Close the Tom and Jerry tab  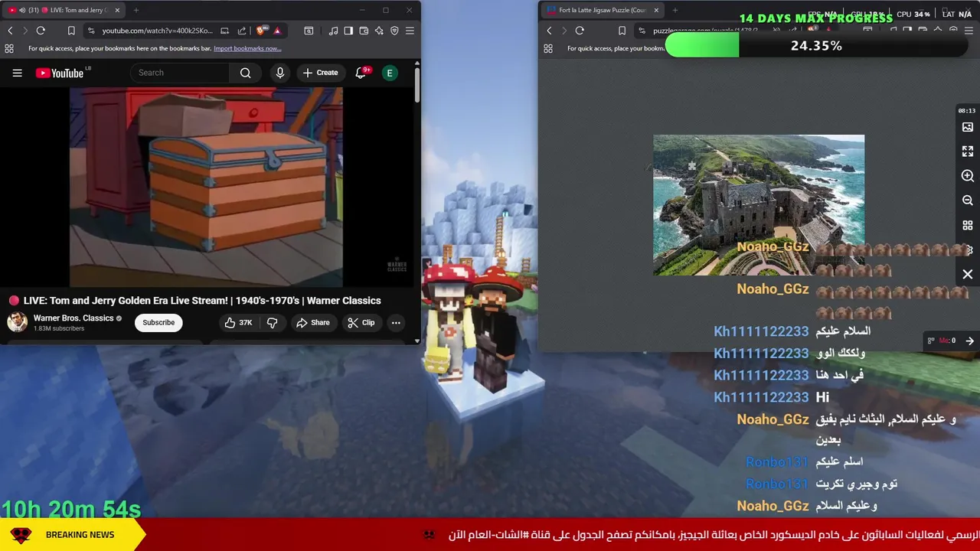tap(117, 10)
